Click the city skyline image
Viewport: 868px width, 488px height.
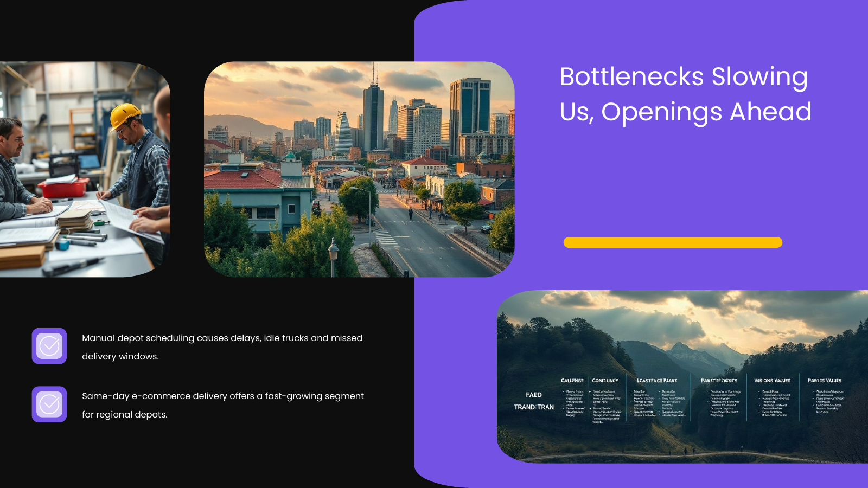(359, 169)
